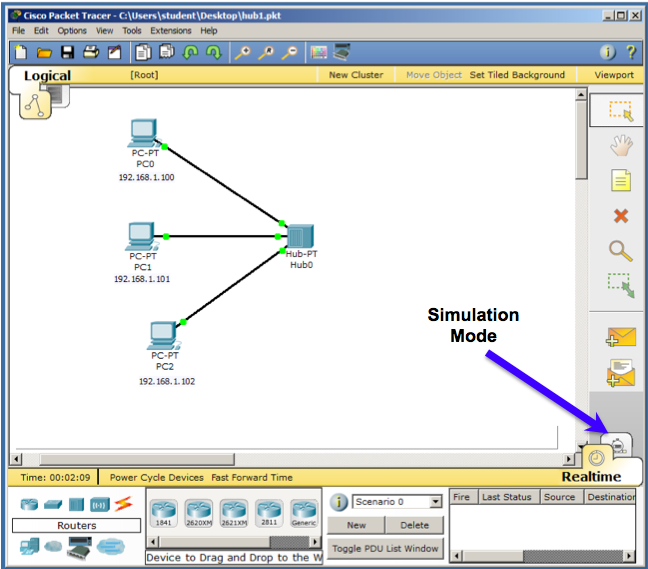This screenshot has height=569, width=648.
Task: Choose the Select tool
Action: (x=620, y=110)
